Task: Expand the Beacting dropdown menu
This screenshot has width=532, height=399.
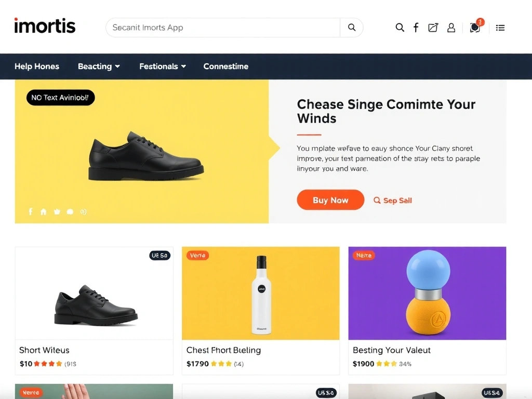Action: point(99,66)
